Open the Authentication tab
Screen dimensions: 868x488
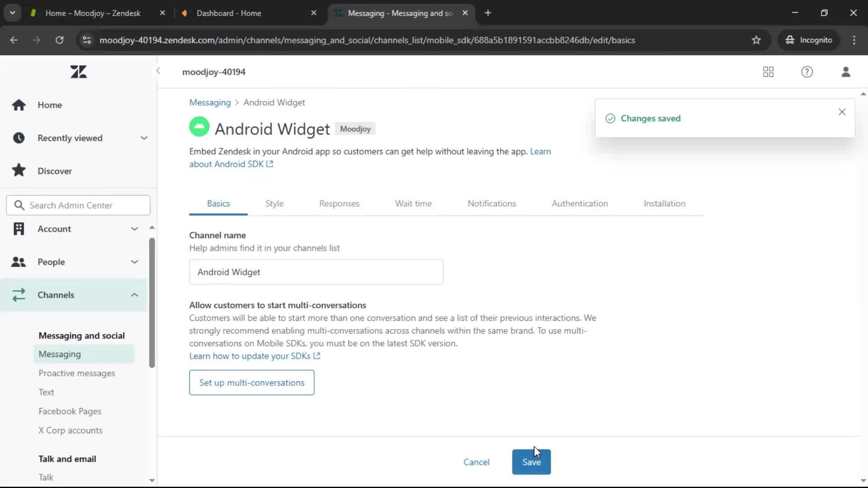coord(580,204)
